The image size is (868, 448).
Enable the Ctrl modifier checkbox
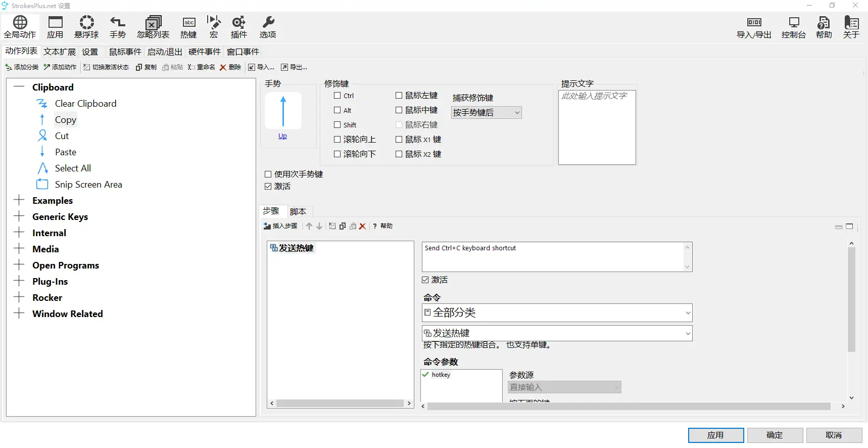(x=337, y=96)
